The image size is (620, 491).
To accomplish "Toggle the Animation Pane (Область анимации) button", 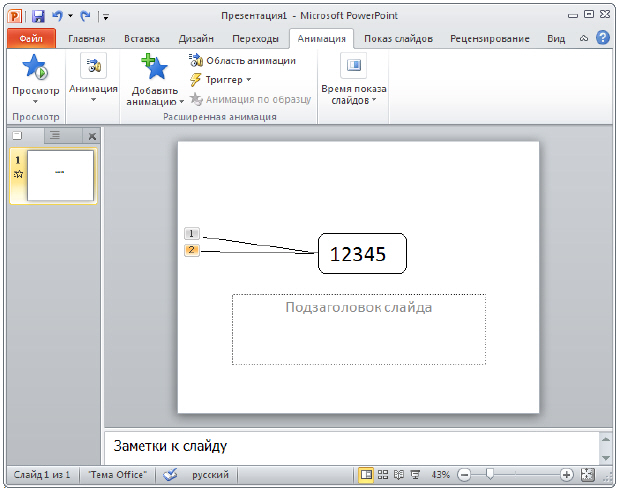I will pos(242,61).
